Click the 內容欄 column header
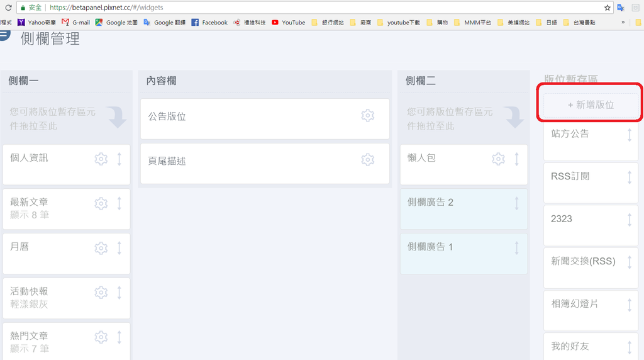Image resolution: width=644 pixels, height=360 pixels. point(162,81)
